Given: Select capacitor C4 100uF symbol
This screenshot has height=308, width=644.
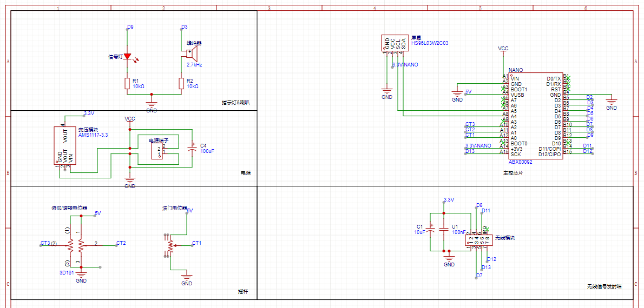Looking at the screenshot, I should 191,148.
